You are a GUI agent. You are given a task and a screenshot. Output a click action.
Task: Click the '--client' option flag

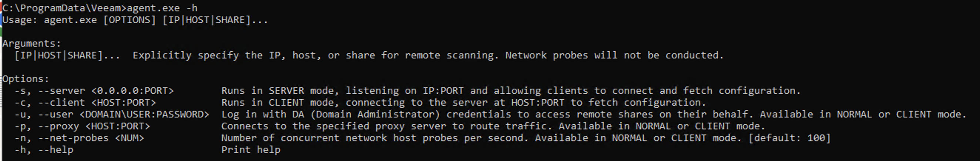[x=62, y=103]
